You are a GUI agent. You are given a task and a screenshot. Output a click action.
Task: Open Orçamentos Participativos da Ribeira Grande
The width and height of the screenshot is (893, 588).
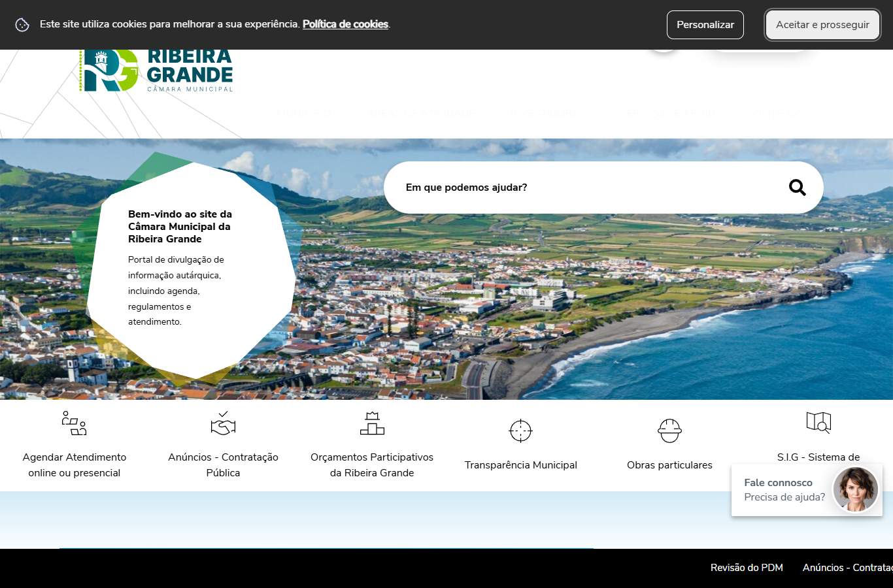point(372,465)
